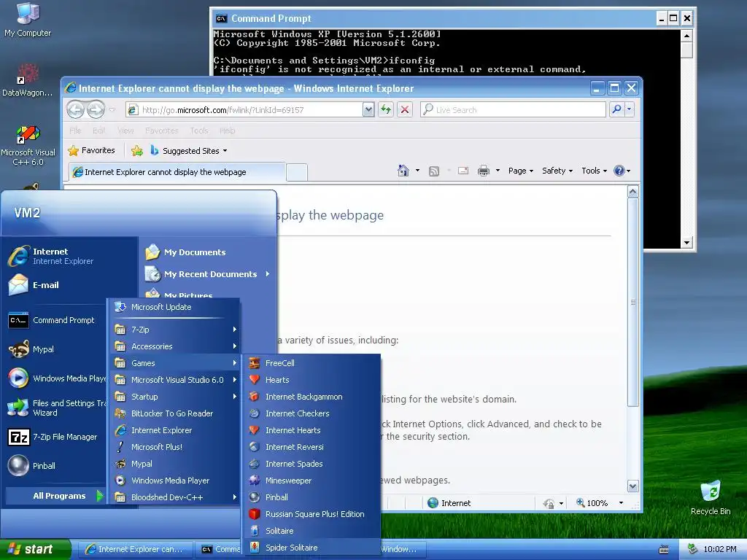
Task: Click BitLocker To Go Reader icon
Action: pos(120,413)
